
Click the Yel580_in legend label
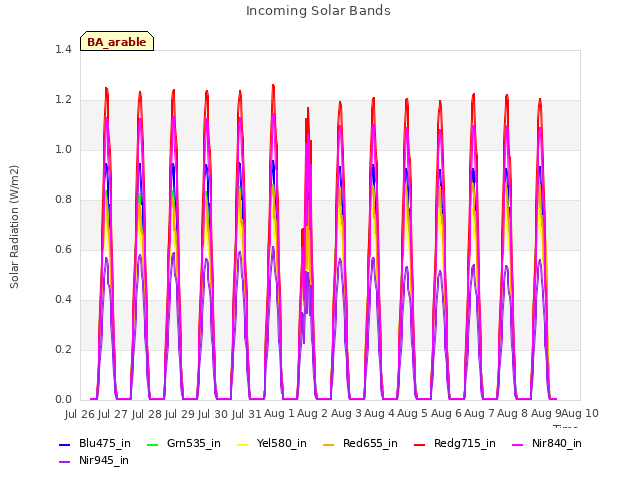(x=282, y=443)
